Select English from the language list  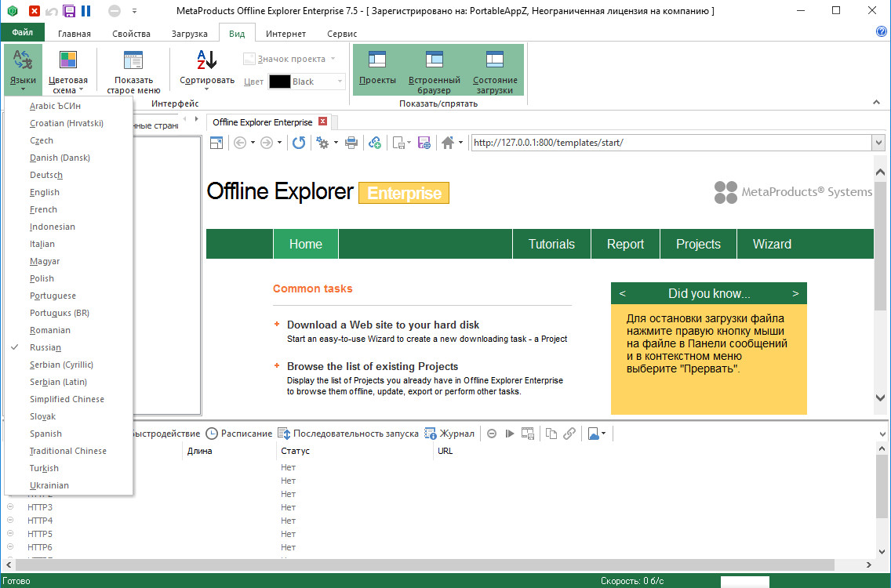[x=45, y=192]
